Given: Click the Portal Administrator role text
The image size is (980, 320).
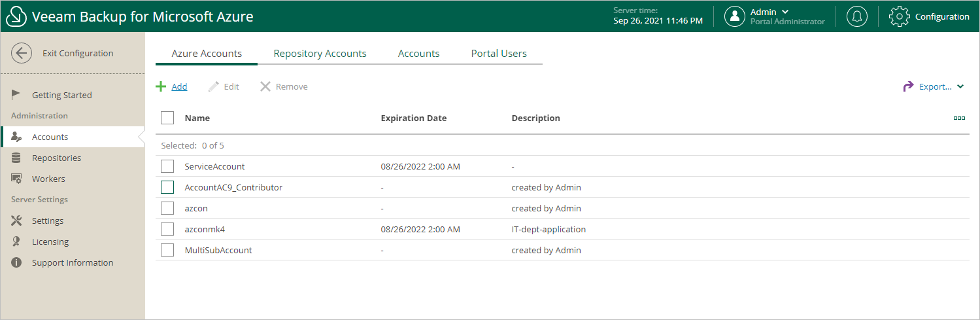Looking at the screenshot, I should 787,22.
